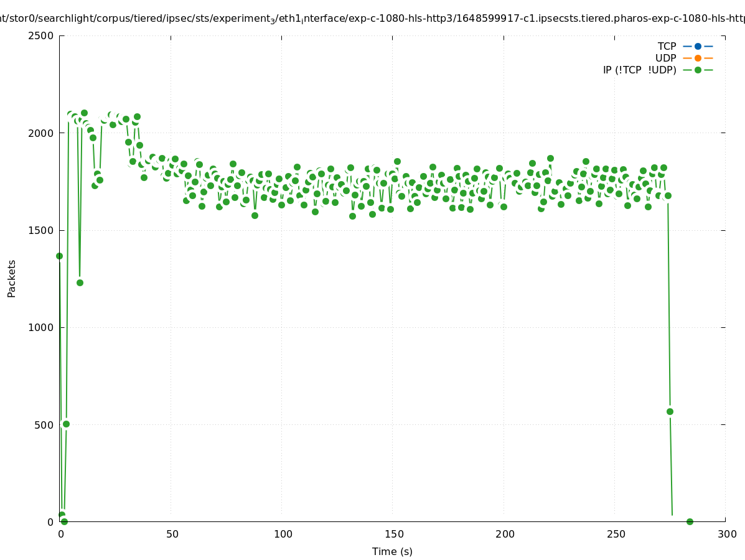Click the 200 x-axis tick label
This screenshot has height=560, width=745.
pyautogui.click(x=504, y=534)
